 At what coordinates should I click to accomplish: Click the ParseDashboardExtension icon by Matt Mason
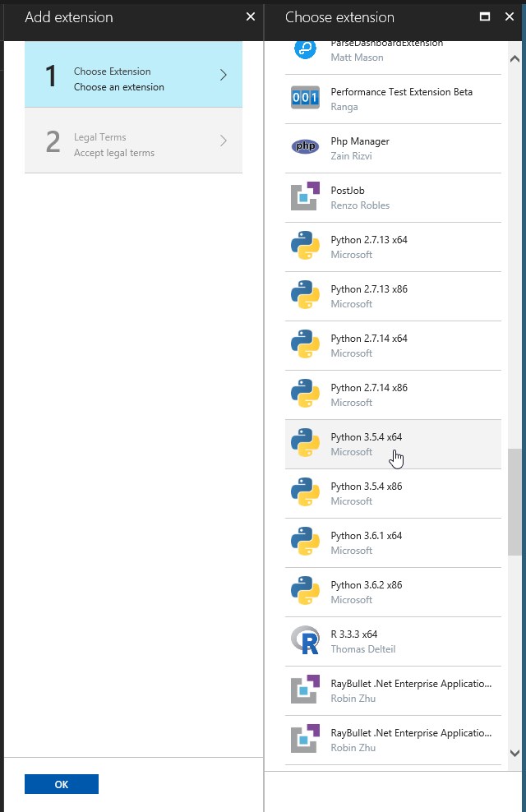(x=305, y=49)
